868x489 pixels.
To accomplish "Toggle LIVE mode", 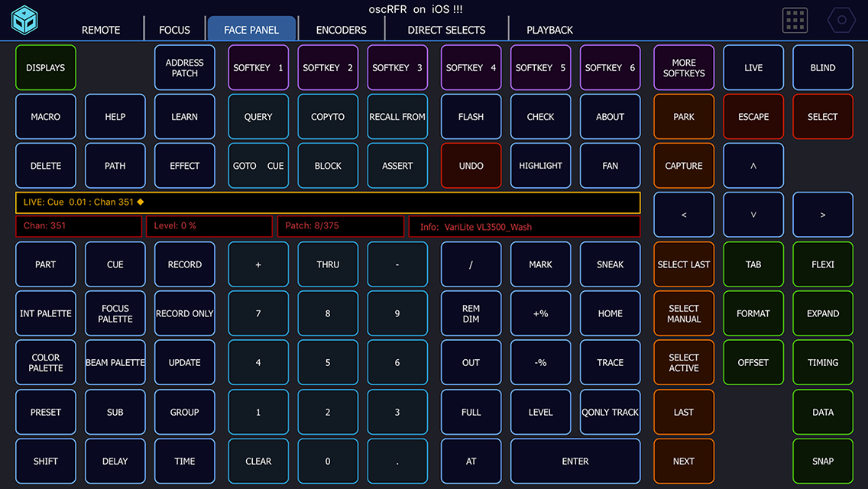I will pyautogui.click(x=753, y=67).
